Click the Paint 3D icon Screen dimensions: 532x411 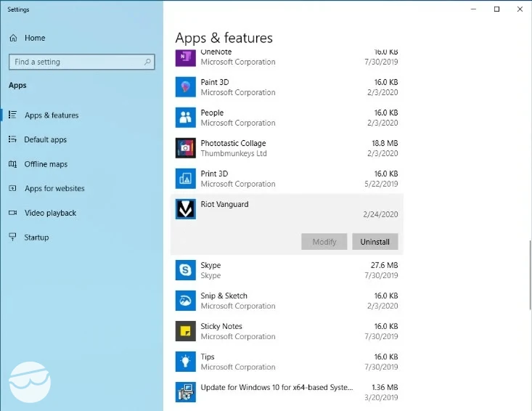coord(186,87)
